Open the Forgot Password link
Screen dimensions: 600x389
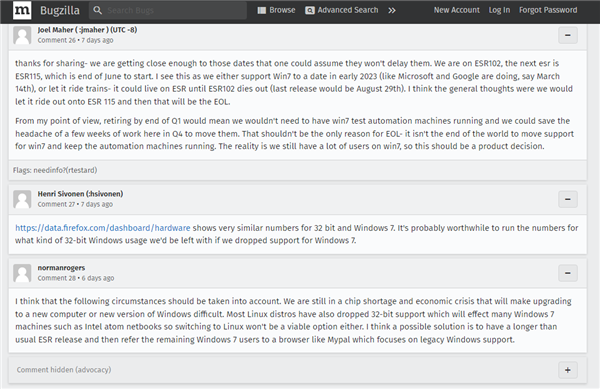(548, 10)
